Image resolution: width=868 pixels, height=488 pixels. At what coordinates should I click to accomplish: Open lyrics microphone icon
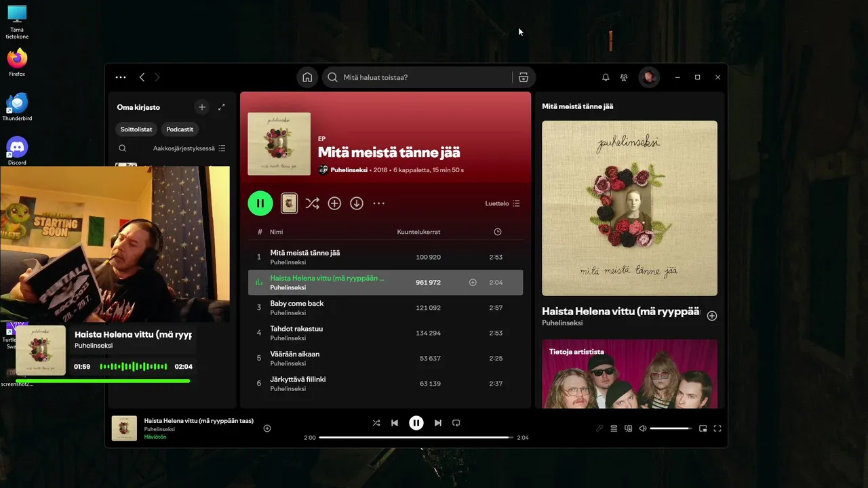click(599, 428)
